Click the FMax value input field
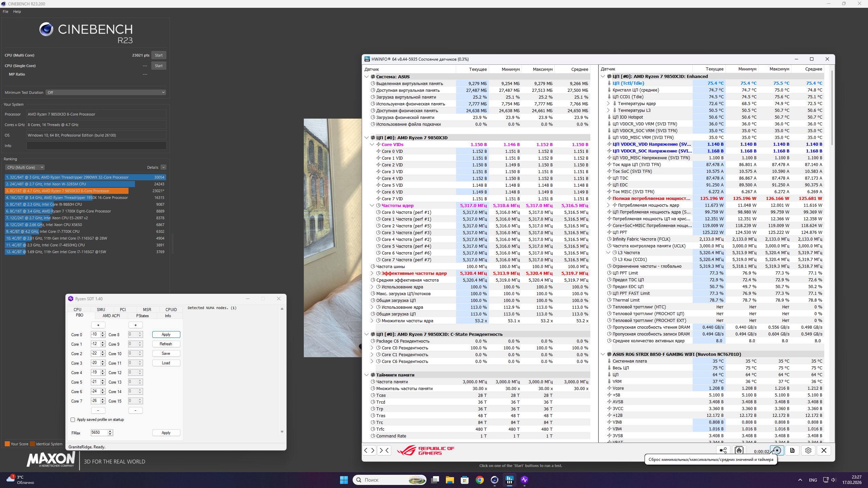Screen dimensions: 868x488 [x=99, y=433]
